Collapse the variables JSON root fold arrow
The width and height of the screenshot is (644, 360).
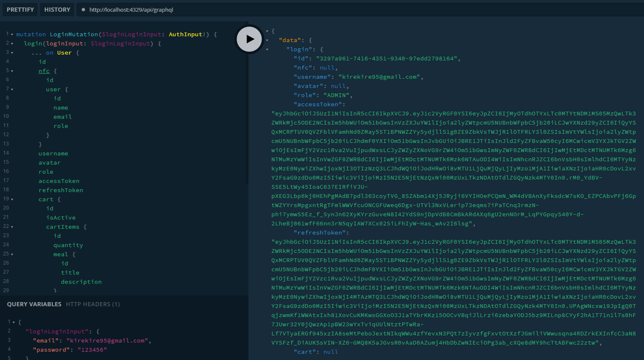click(14, 322)
